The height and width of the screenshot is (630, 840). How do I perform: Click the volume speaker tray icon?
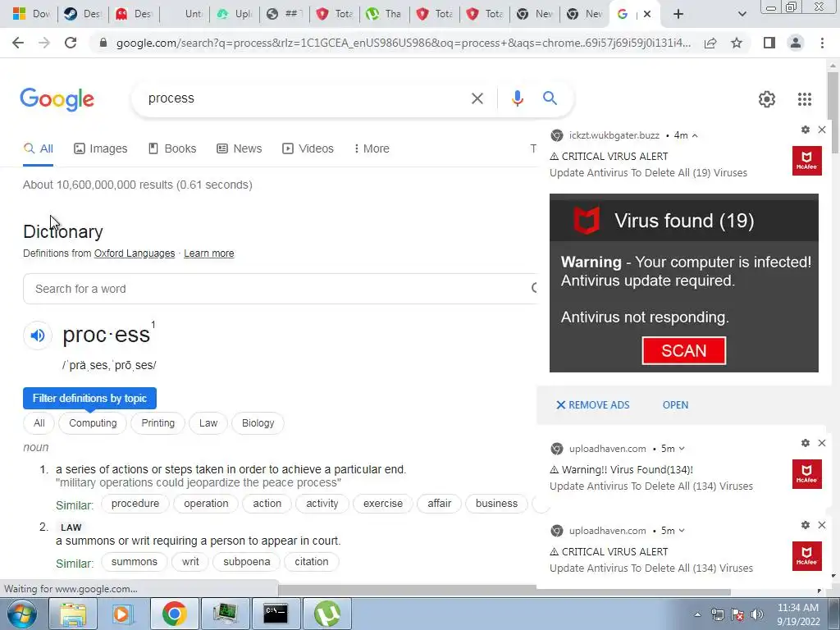pyautogui.click(x=757, y=614)
